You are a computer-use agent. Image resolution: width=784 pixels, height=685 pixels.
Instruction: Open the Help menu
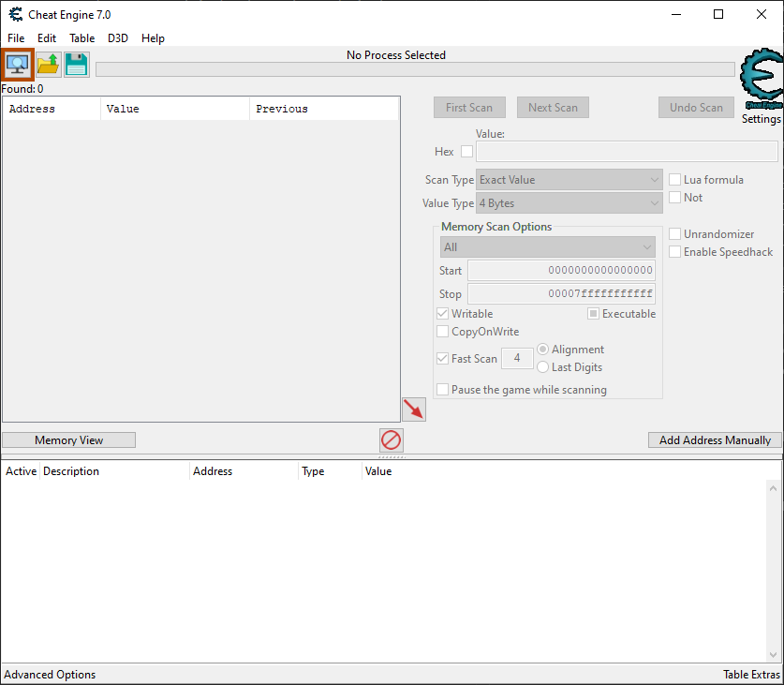(x=153, y=38)
